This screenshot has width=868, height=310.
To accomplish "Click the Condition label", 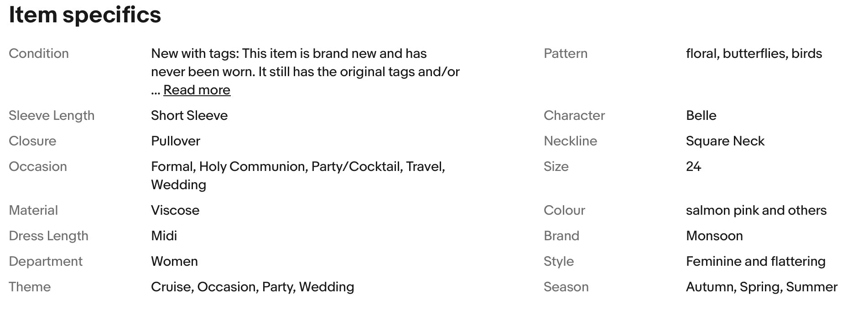I will (39, 54).
